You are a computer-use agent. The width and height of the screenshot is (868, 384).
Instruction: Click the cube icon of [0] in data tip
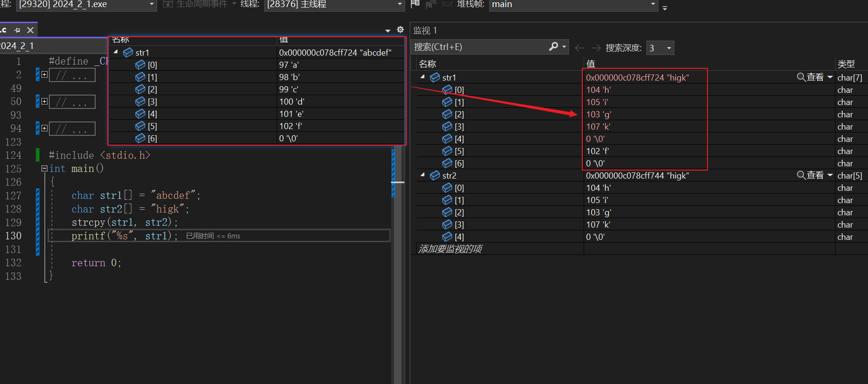140,65
